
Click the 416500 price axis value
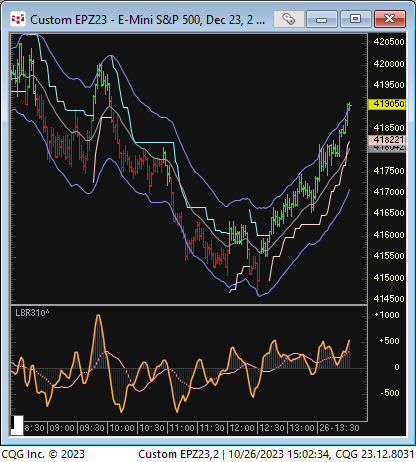(389, 213)
